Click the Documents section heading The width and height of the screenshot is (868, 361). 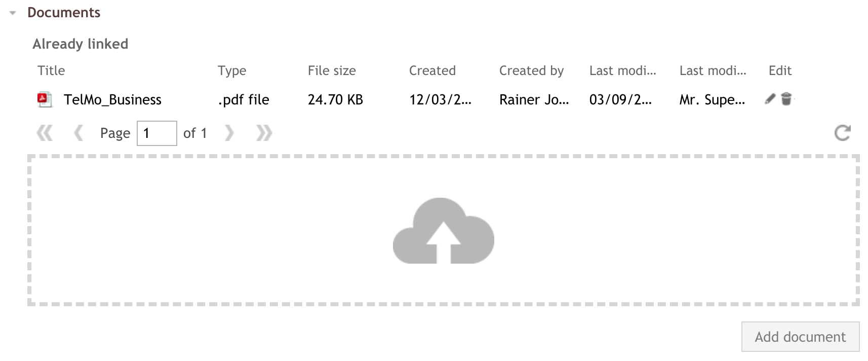(64, 13)
